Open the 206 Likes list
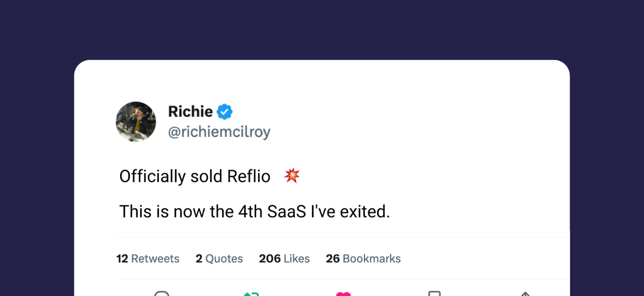The height and width of the screenshot is (296, 644). (x=284, y=258)
